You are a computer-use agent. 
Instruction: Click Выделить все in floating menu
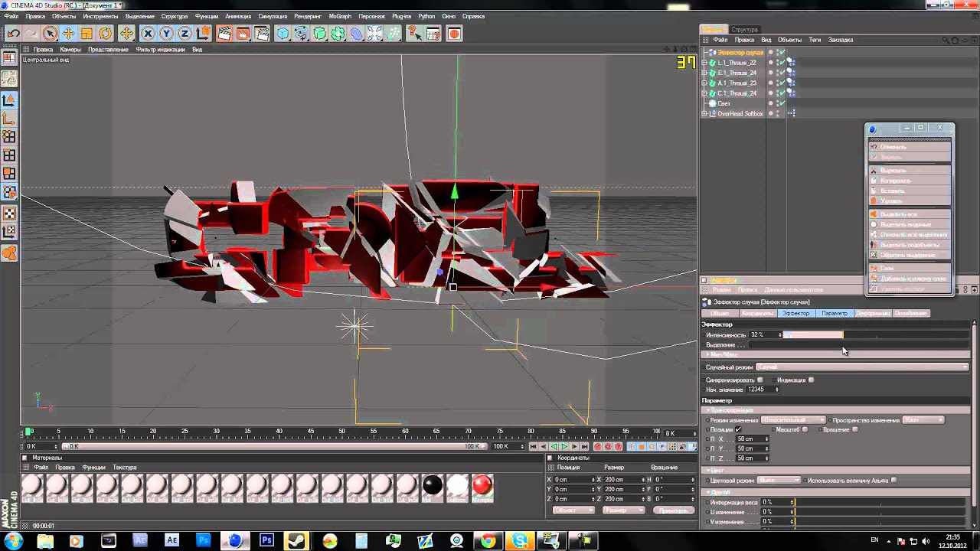click(909, 214)
